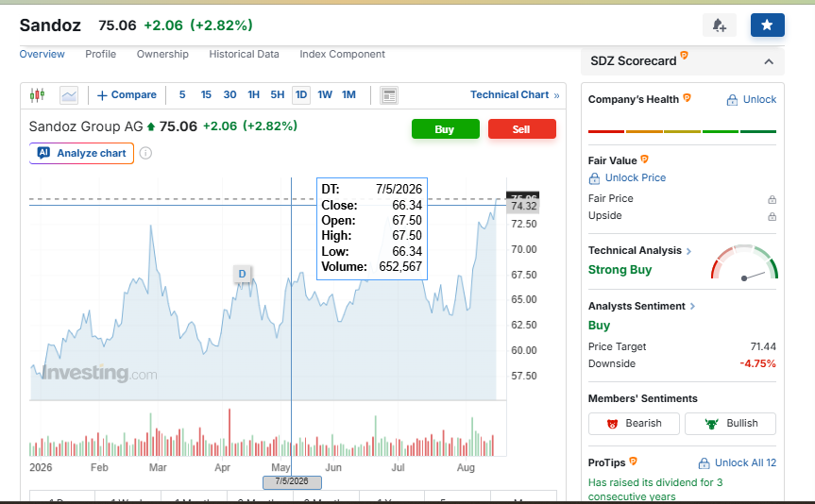Screen dimensions: 815x504
Task: Open the chart news table icon
Action: pos(389,95)
